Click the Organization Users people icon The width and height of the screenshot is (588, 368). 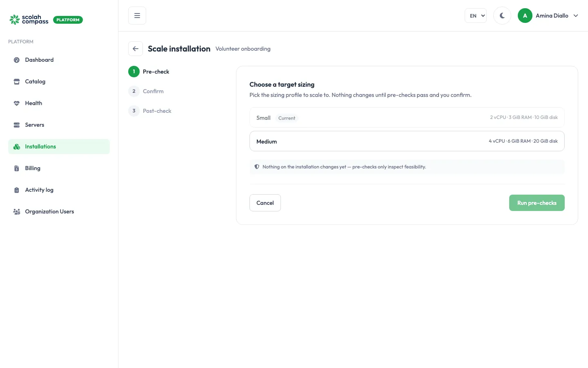pyautogui.click(x=17, y=212)
